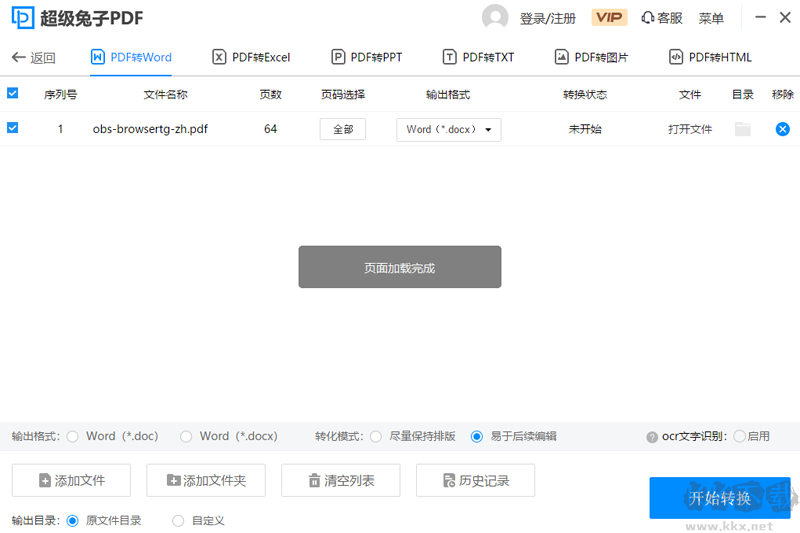The height and width of the screenshot is (533, 800).
Task: Select the 自定义 output directory radio button
Action: (x=179, y=520)
